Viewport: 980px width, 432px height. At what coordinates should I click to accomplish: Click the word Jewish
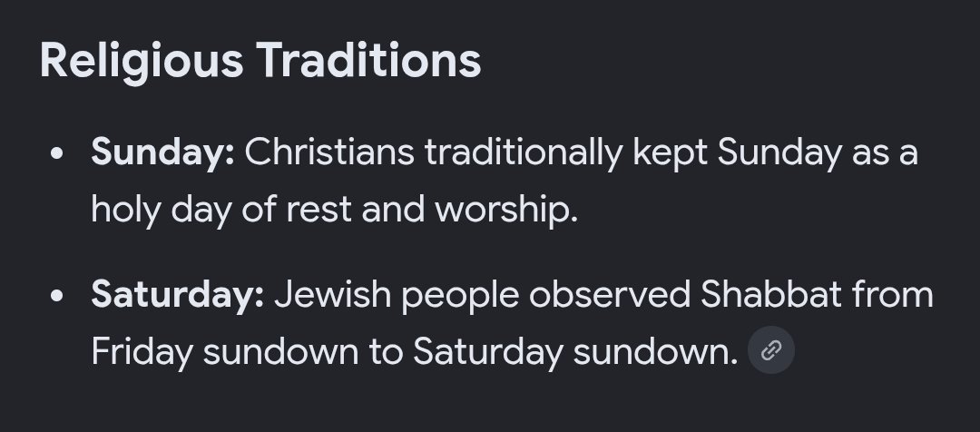332,294
